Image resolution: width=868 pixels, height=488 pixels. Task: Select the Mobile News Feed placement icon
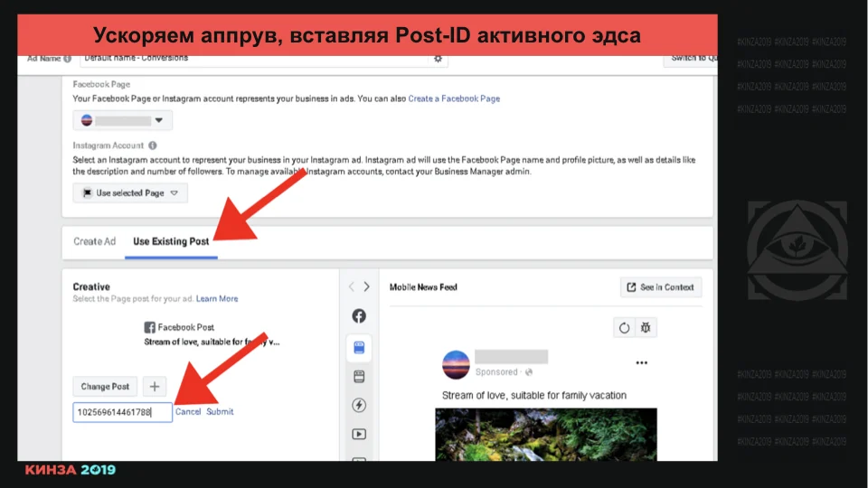(359, 348)
